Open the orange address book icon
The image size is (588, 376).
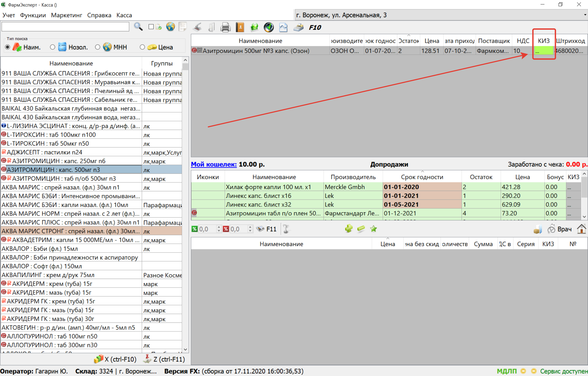pos(240,27)
